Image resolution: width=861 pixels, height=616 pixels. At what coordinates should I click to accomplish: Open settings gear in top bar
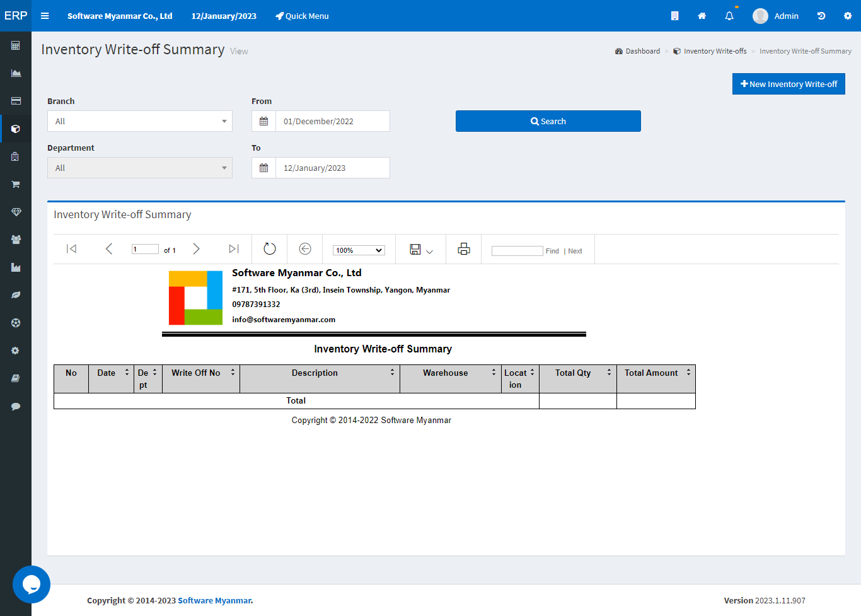pyautogui.click(x=848, y=16)
